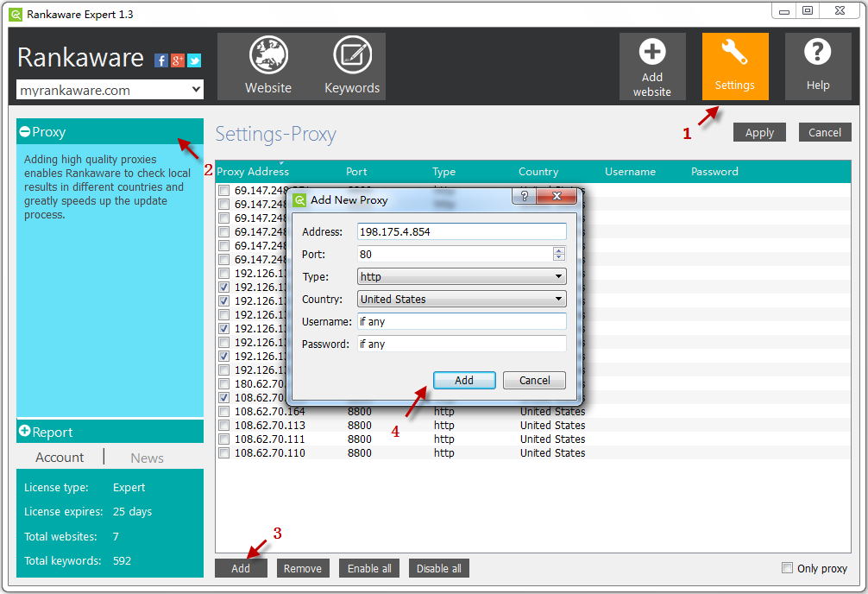868x594 pixels.
Task: Select the proxy address 108.62.70.164
Action: pos(270,412)
